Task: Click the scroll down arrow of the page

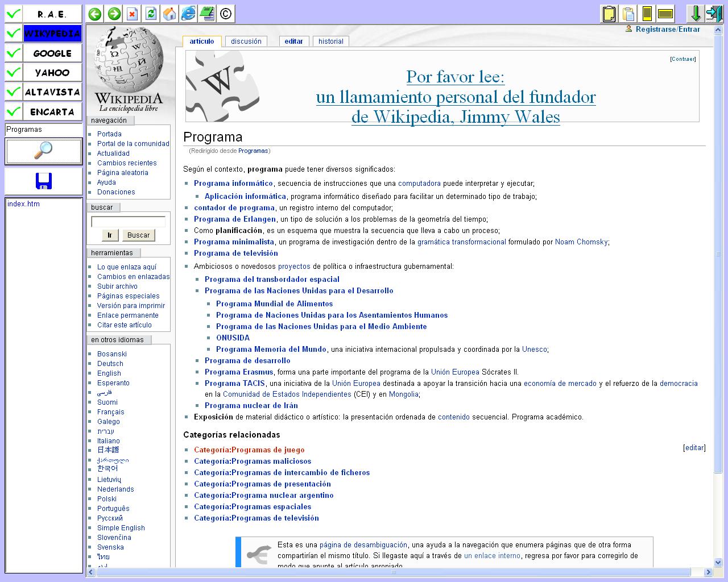Action: coord(718,563)
